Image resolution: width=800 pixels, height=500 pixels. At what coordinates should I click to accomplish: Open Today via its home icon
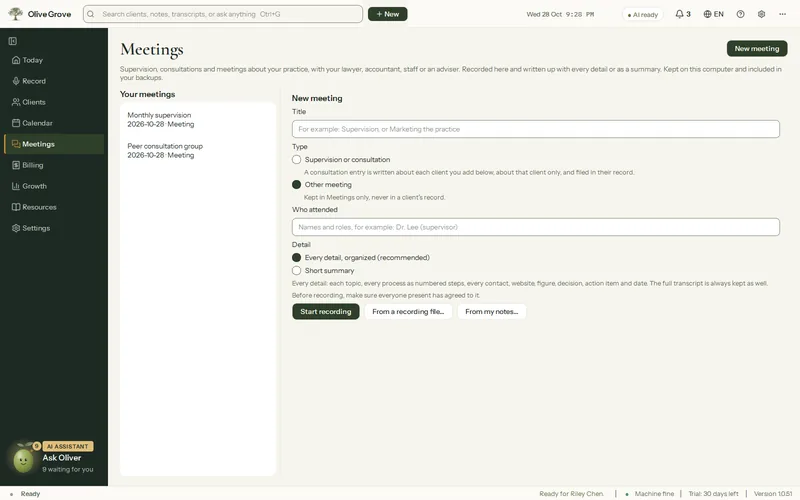pos(16,60)
